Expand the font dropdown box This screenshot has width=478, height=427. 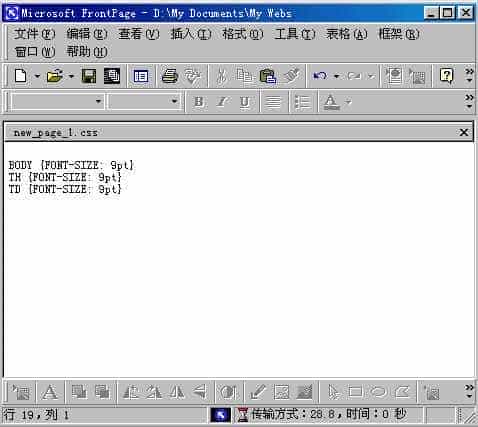(x=144, y=101)
